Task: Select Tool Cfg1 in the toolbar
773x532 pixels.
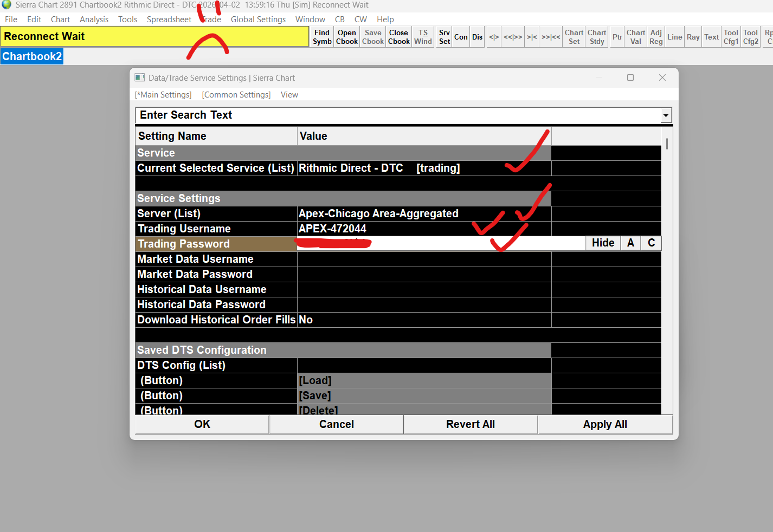Action: pos(731,37)
